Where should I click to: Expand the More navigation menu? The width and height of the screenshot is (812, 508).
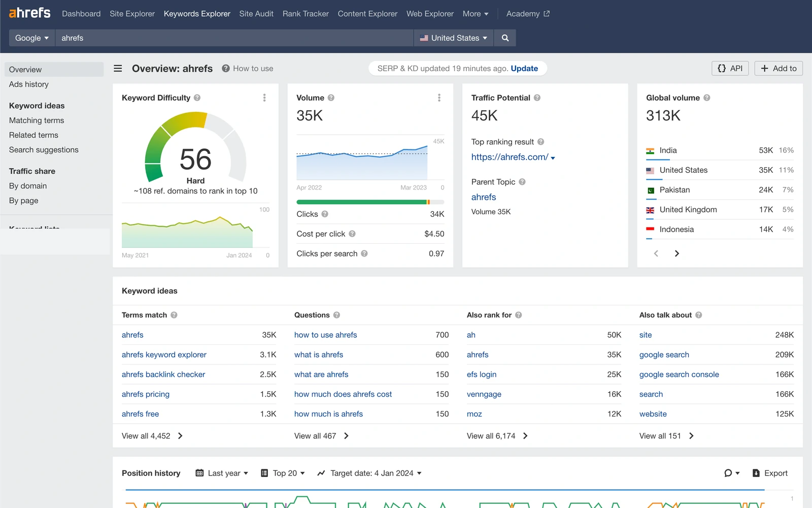[476, 14]
